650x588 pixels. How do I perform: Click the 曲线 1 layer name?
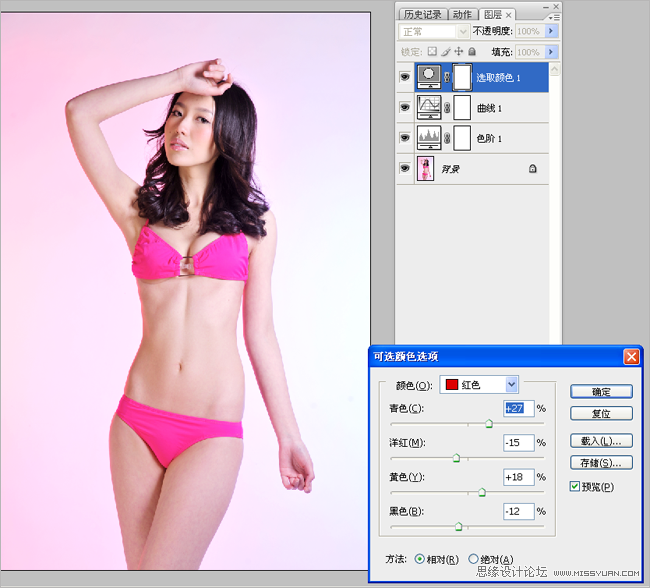coord(489,108)
